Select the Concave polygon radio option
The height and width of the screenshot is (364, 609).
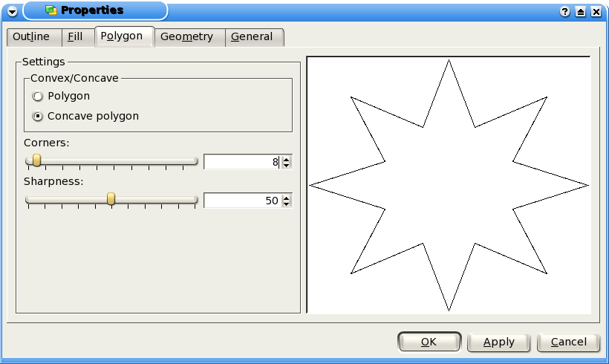[x=38, y=117]
